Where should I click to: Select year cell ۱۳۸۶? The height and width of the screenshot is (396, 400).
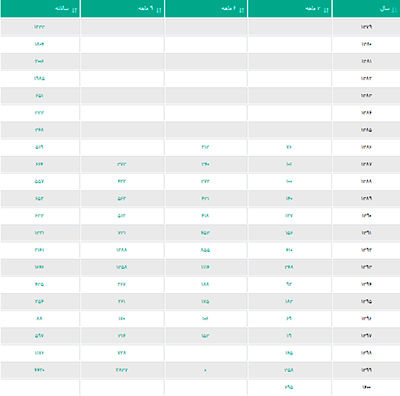tap(366, 147)
